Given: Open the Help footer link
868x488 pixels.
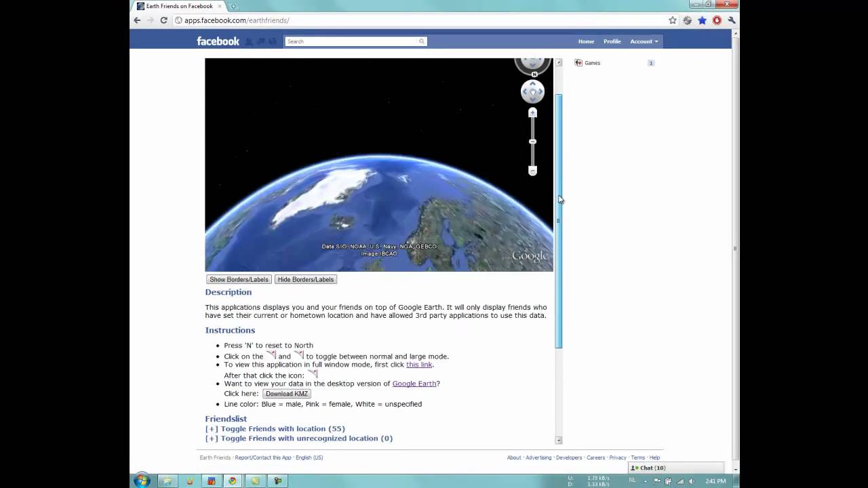Looking at the screenshot, I should (x=654, y=457).
